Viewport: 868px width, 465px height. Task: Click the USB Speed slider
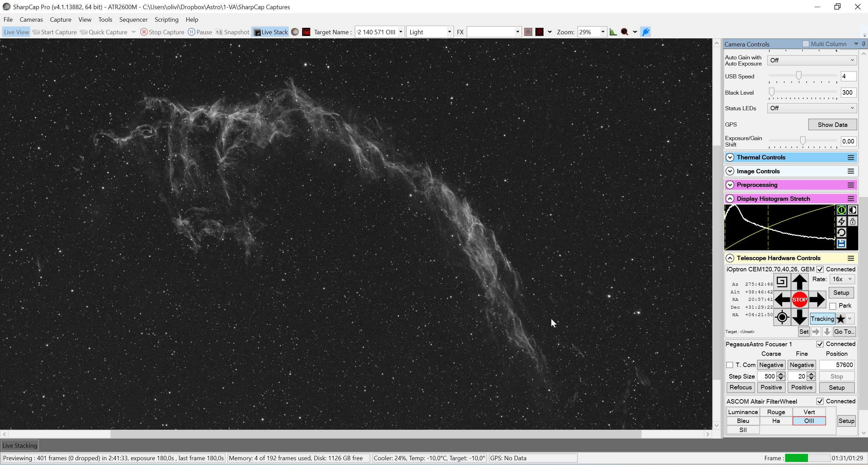tap(803, 76)
